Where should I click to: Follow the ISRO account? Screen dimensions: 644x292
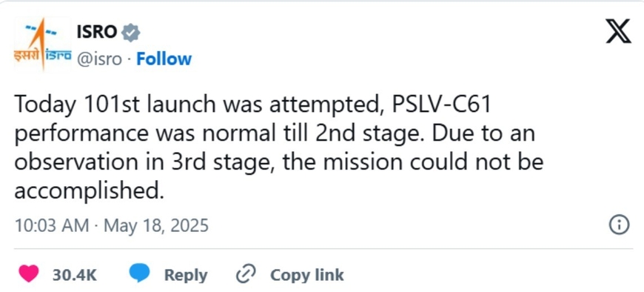164,59
